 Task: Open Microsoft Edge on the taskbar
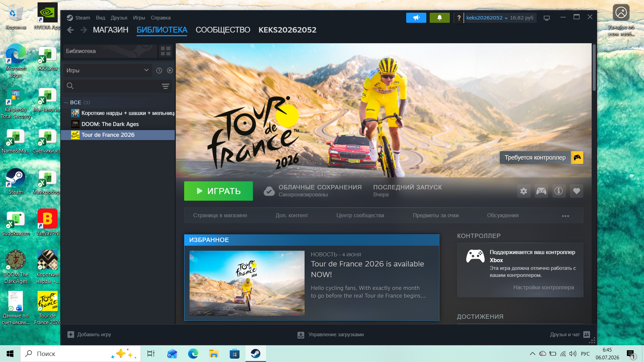coord(193,354)
